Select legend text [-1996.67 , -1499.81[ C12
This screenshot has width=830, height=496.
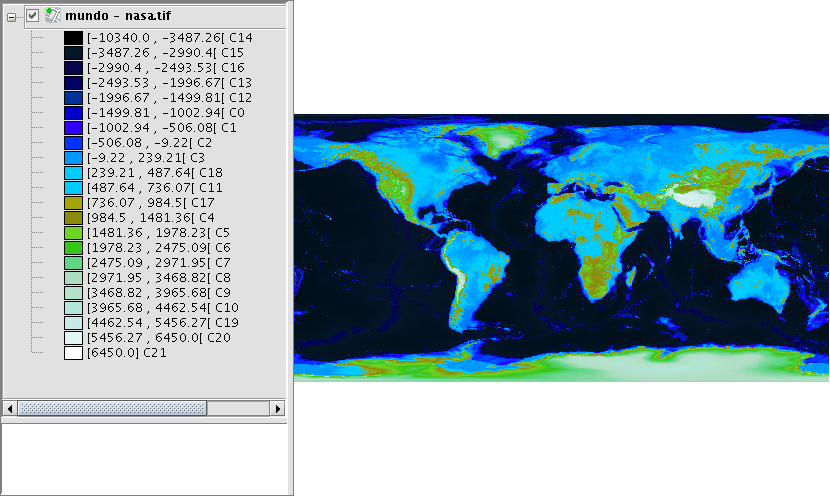pos(169,98)
